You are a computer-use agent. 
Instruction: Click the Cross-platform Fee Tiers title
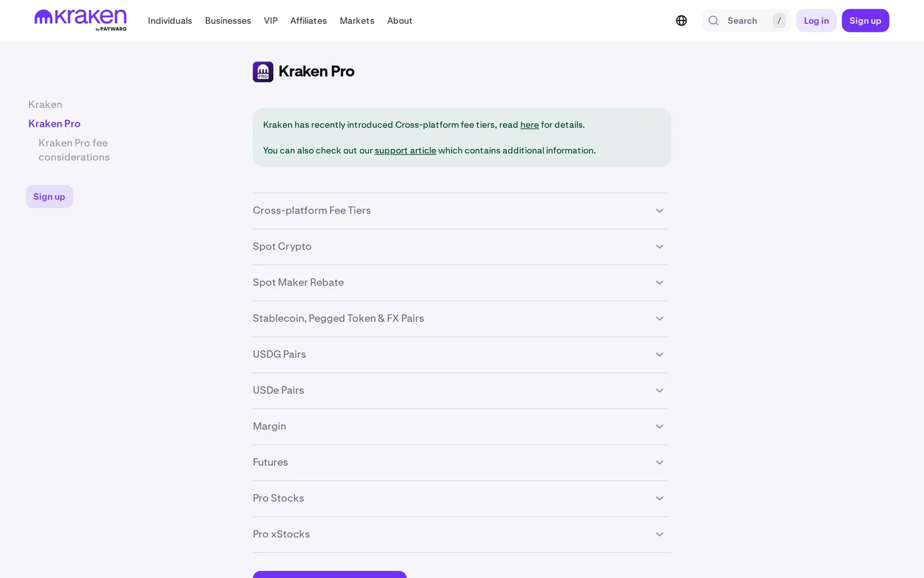(x=312, y=211)
